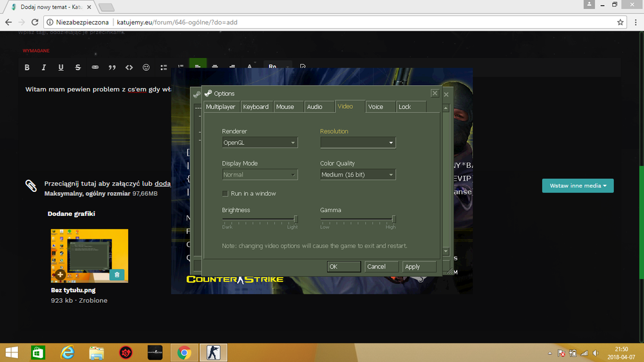Click the attachment link after 'lub'
Image resolution: width=644 pixels, height=362 pixels.
tap(163, 184)
